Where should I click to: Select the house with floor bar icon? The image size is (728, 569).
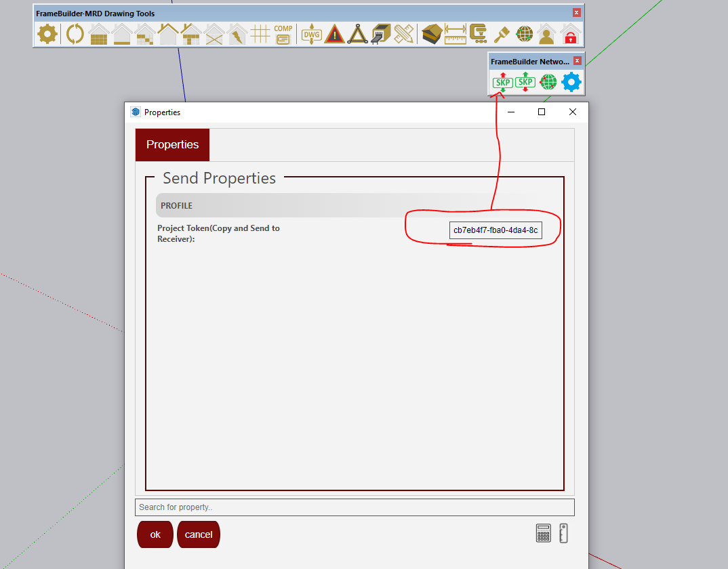[x=121, y=35]
